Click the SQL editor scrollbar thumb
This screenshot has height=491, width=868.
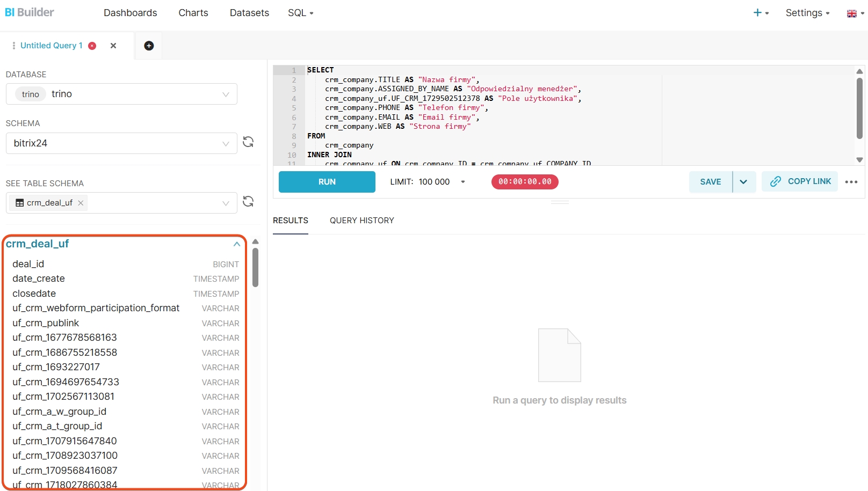tap(859, 107)
